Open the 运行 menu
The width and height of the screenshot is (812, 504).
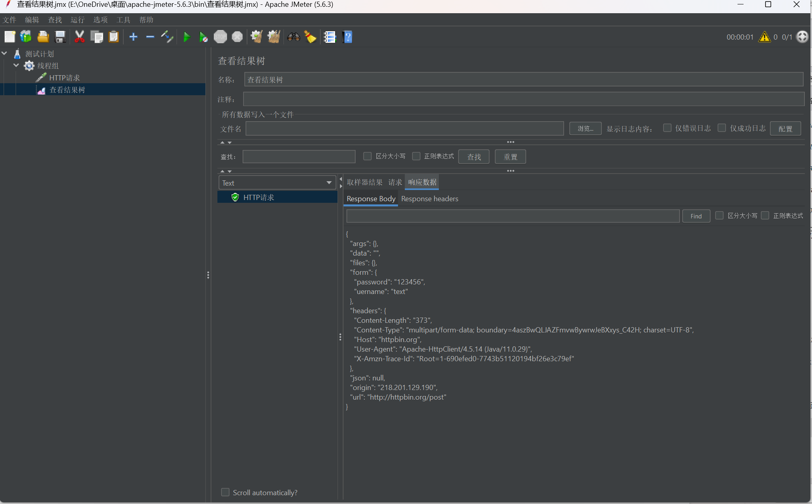(77, 20)
